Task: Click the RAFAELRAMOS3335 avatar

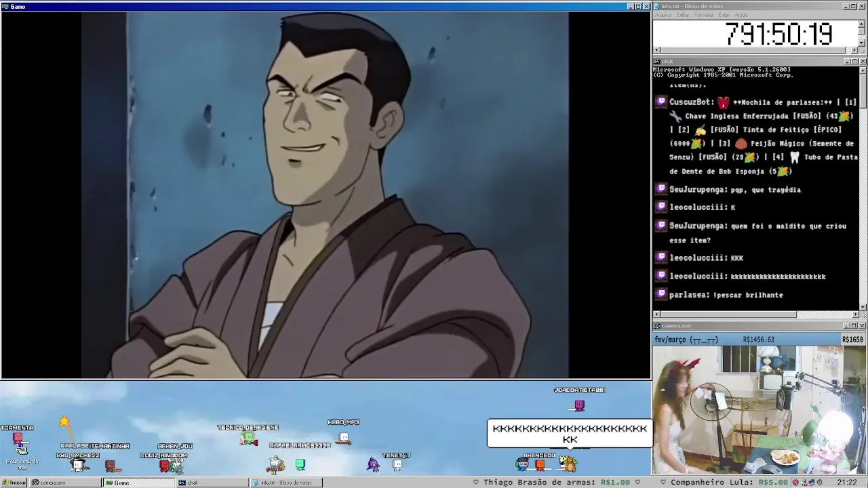Action: coord(277,465)
